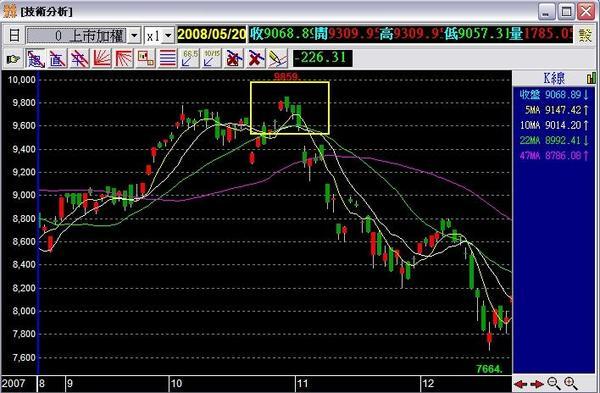Click the 66.5 percentage arrow tool
Screen dimensions: 600x393
click(x=190, y=59)
